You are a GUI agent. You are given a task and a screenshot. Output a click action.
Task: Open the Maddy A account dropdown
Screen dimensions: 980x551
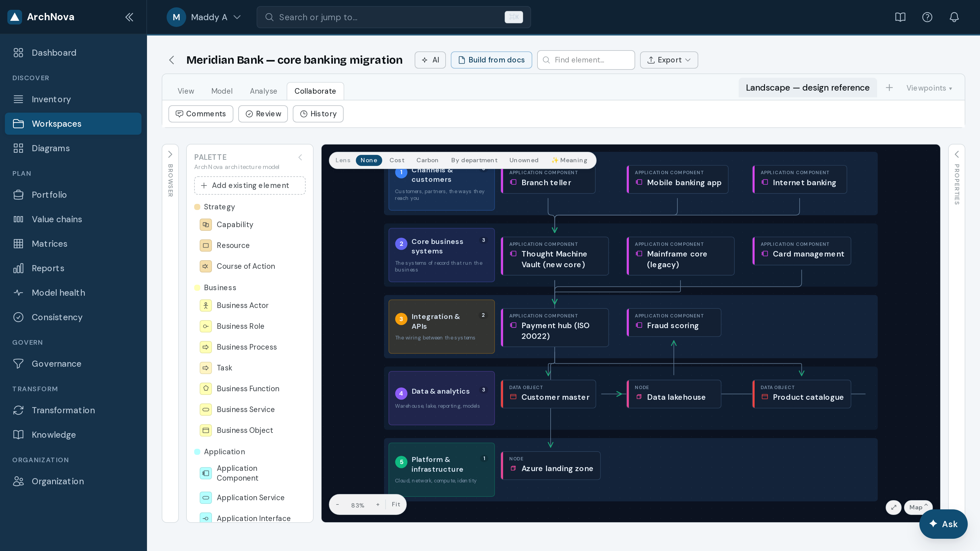[204, 17]
